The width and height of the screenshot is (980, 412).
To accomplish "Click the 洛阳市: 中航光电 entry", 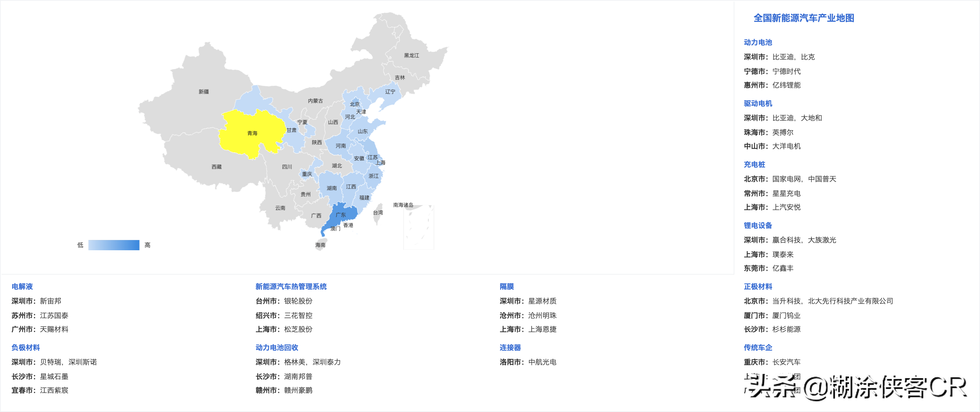I will (528, 362).
